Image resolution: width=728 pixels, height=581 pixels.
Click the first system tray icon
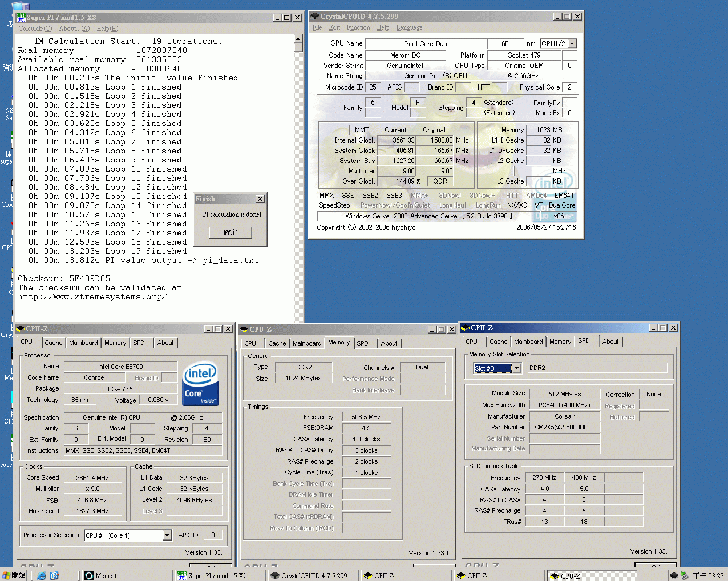pos(674,576)
